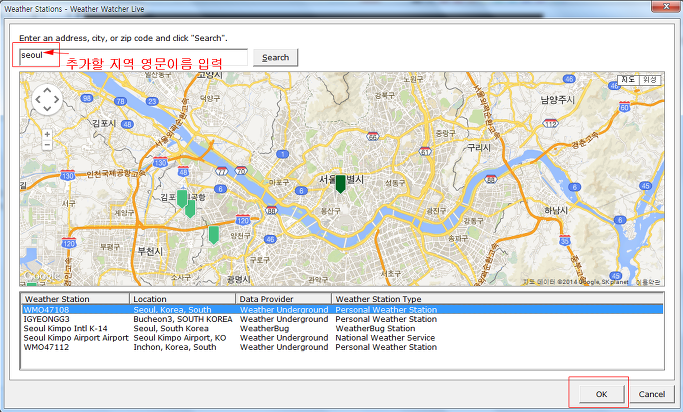Confirm selection with the OK button

601,394
